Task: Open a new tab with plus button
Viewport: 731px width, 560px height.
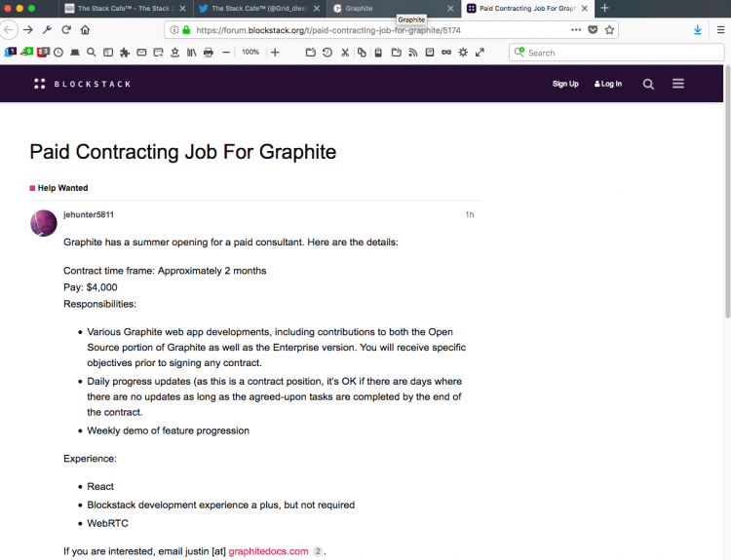Action: [604, 8]
